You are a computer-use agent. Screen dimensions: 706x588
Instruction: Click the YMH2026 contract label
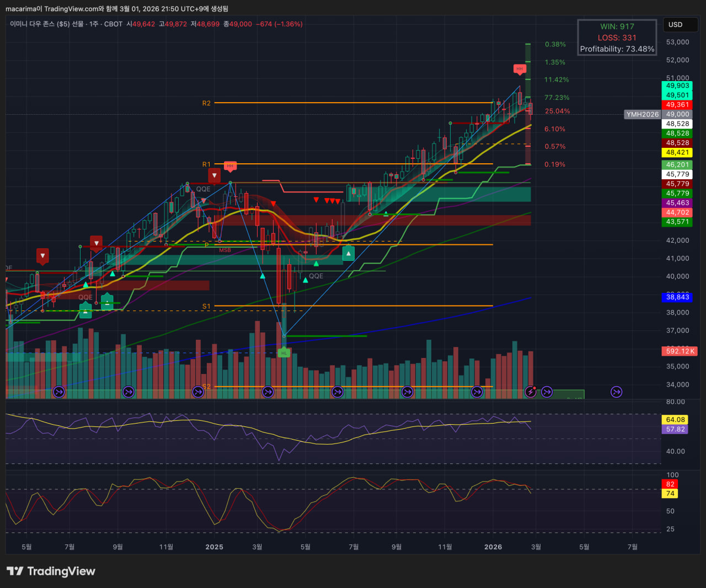[x=643, y=114]
